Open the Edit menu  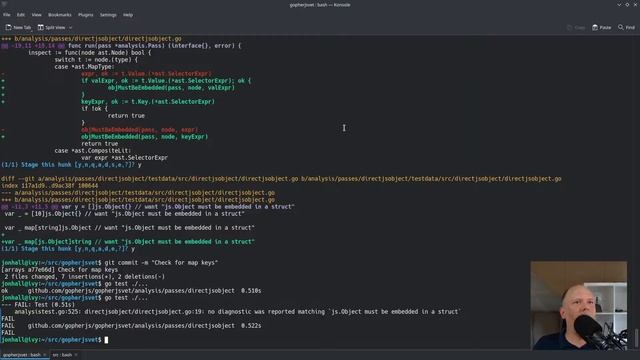[20, 15]
